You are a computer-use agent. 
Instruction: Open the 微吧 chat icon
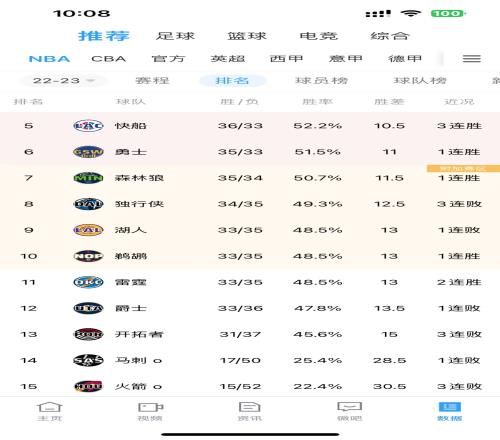(350, 411)
